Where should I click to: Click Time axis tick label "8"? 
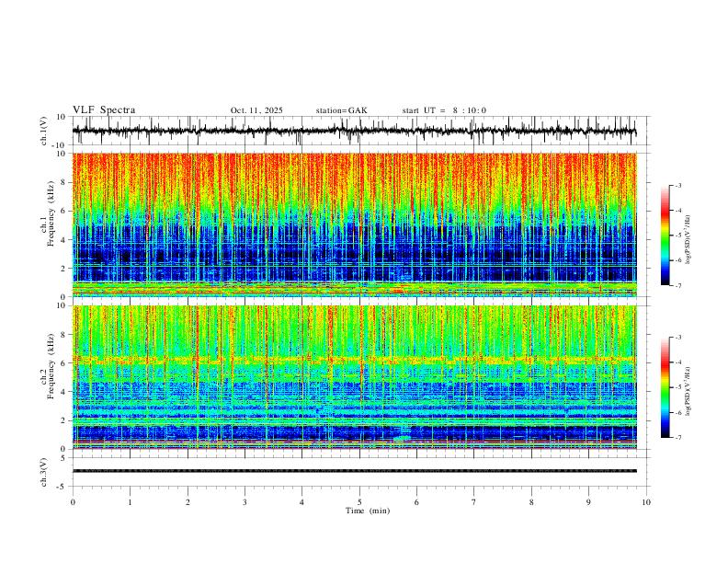531,502
